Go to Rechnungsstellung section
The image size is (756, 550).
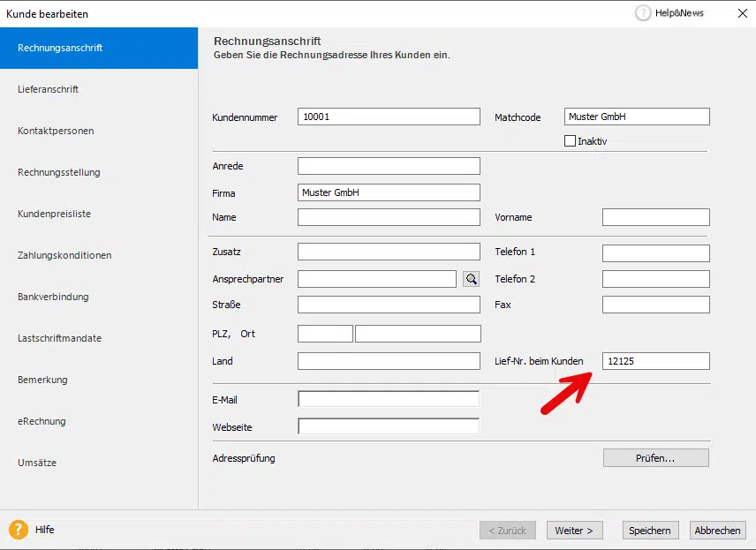[59, 172]
